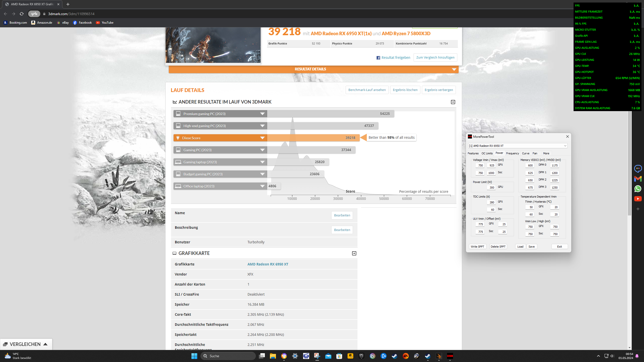Open the Fan tab in MorePowerTool

coord(535,153)
